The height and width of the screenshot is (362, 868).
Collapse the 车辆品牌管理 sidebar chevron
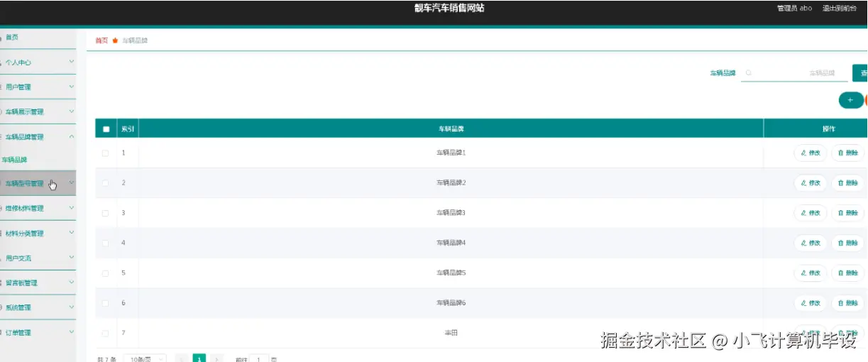[x=72, y=136]
